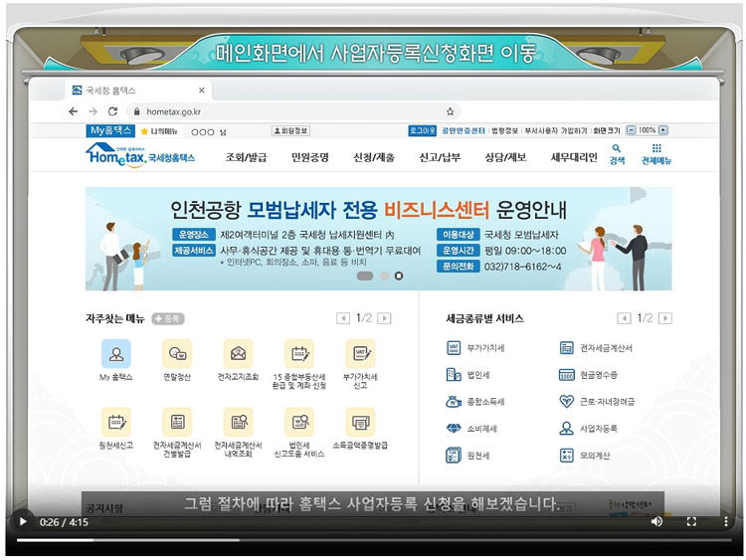The height and width of the screenshot is (560, 746).
Task: Open 부서사용자 가입하기 link
Action: [x=556, y=131]
